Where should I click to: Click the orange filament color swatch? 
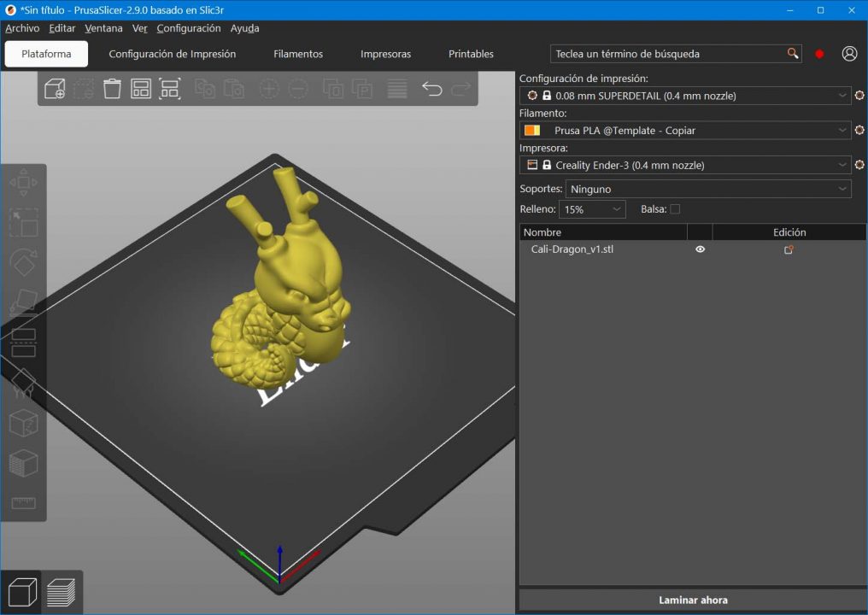pyautogui.click(x=532, y=131)
